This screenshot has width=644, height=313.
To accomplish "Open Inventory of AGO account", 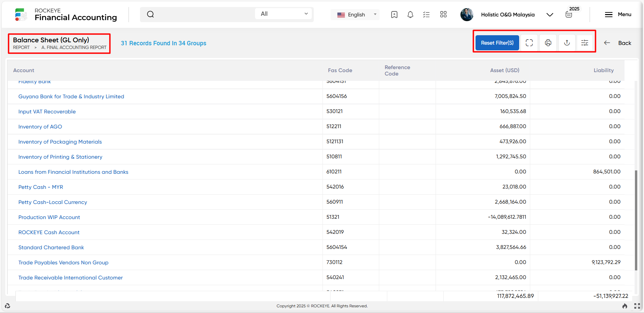I will click(x=40, y=127).
